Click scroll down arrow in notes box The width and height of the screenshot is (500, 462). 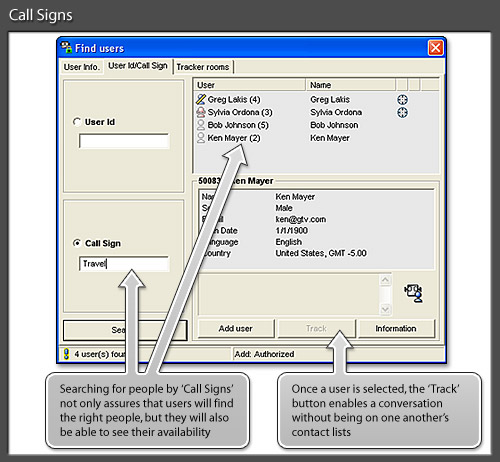coord(385,310)
